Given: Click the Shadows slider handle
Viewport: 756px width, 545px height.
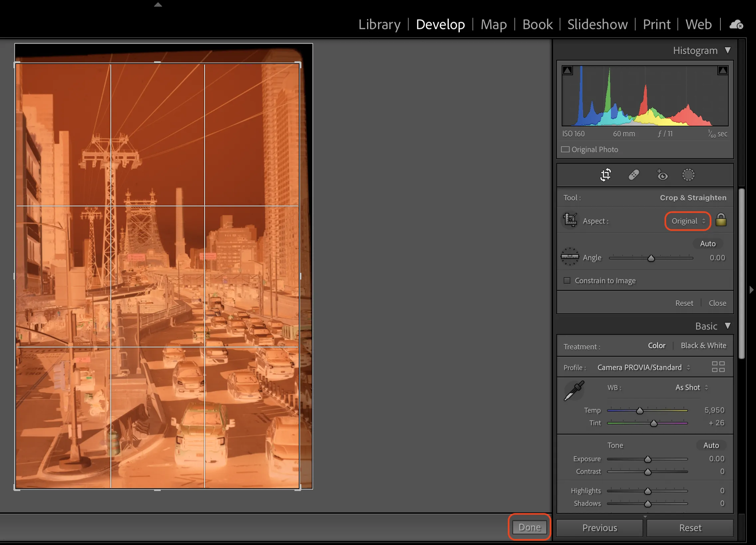Looking at the screenshot, I should pos(647,504).
